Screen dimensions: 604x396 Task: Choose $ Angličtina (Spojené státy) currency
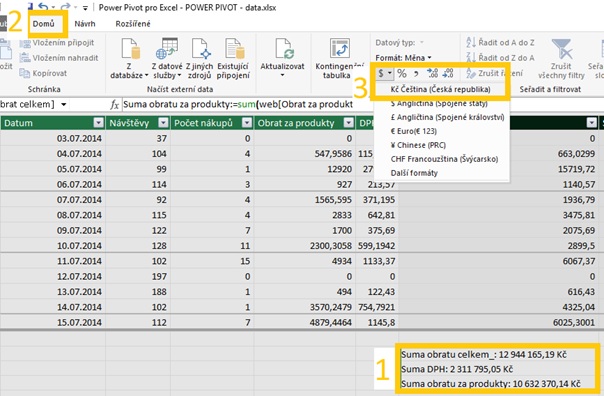click(439, 103)
